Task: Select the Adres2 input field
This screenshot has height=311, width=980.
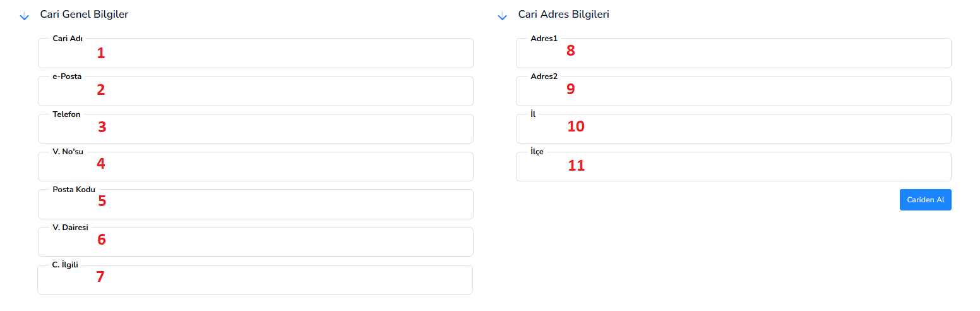Action: tap(734, 91)
